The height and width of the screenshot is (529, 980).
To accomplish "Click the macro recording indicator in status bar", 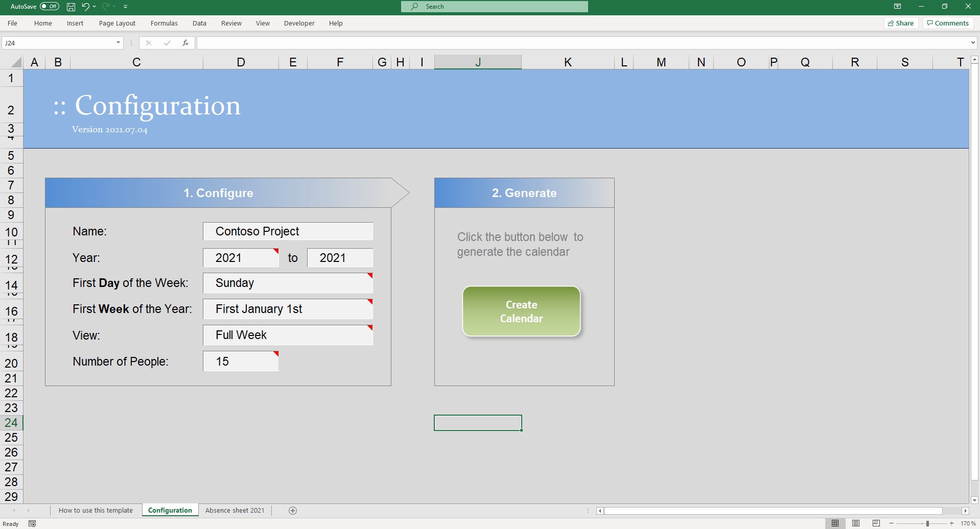I will coord(31,523).
